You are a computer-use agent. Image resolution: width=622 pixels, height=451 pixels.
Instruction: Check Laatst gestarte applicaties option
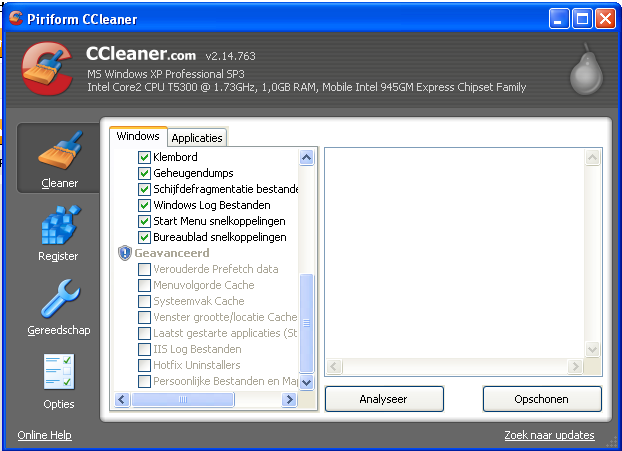tap(144, 333)
